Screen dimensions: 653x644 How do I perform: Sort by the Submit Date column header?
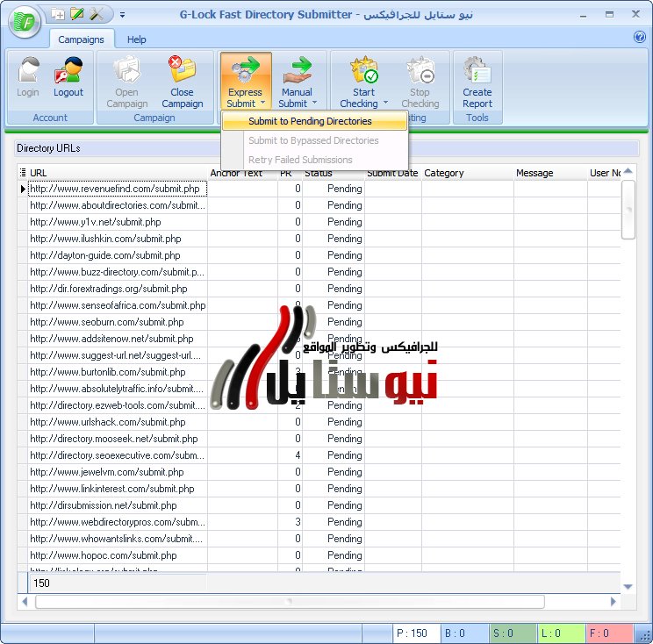pyautogui.click(x=392, y=173)
